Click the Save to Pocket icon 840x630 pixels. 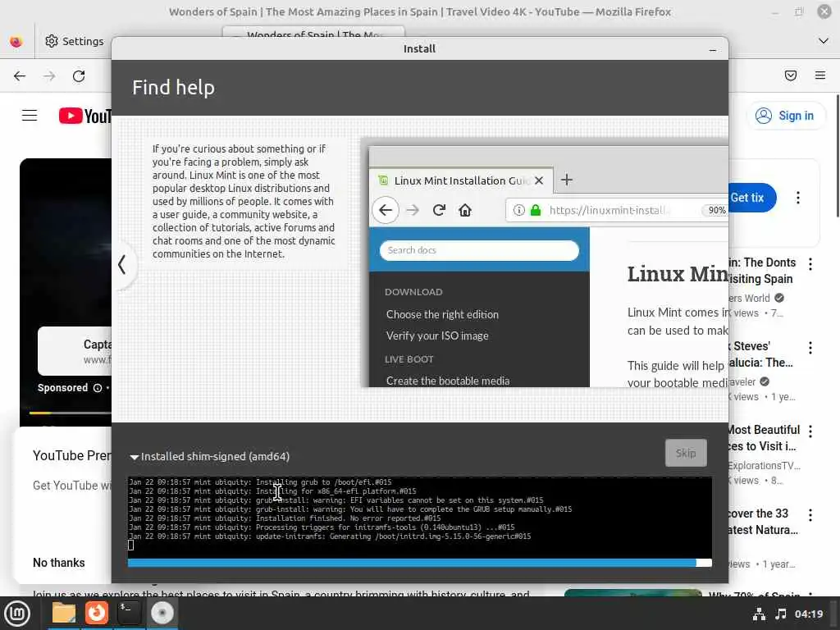point(791,75)
